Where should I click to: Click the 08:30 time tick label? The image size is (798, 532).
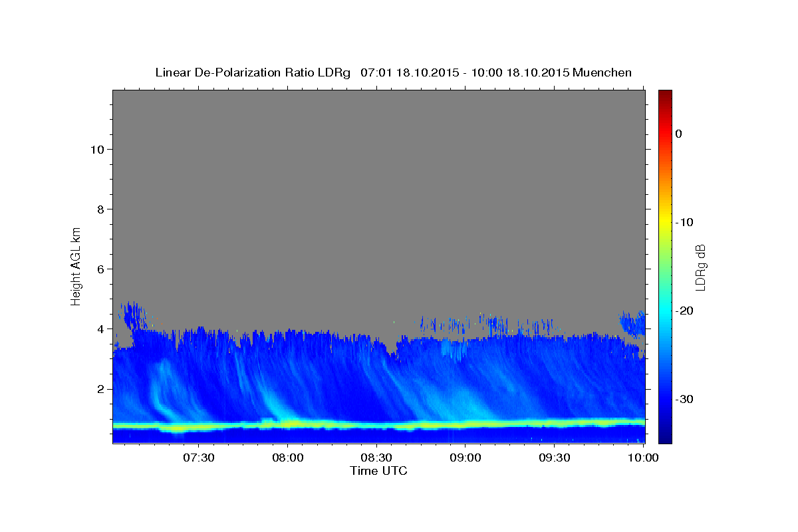[376, 458]
